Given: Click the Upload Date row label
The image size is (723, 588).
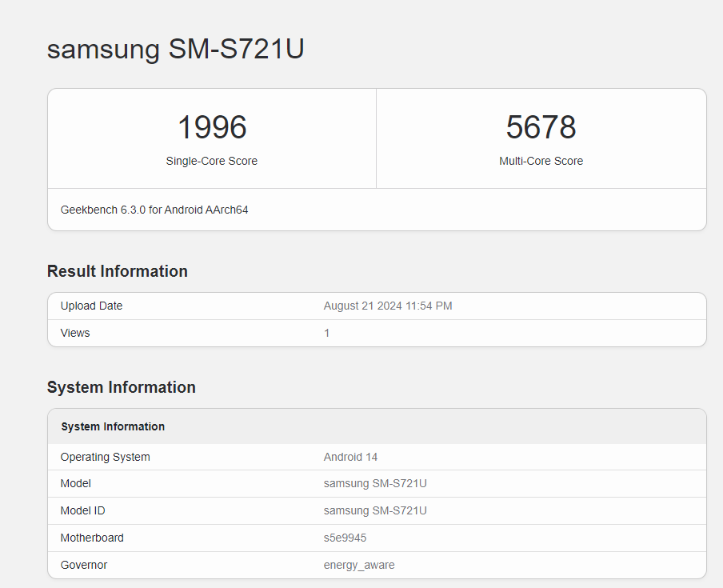Looking at the screenshot, I should point(91,306).
